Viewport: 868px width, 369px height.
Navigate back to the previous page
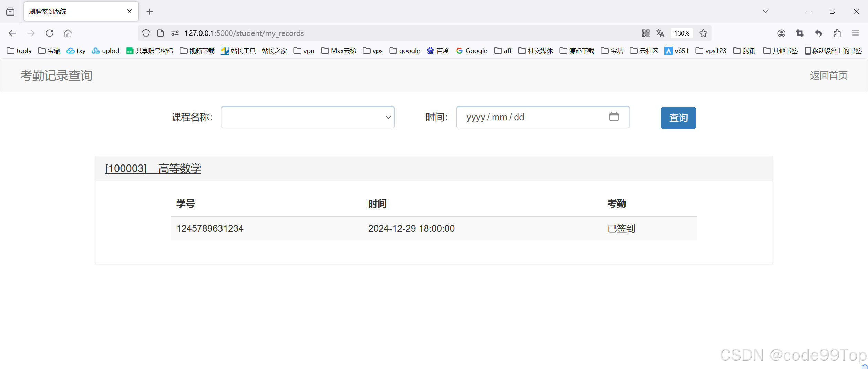(12, 33)
